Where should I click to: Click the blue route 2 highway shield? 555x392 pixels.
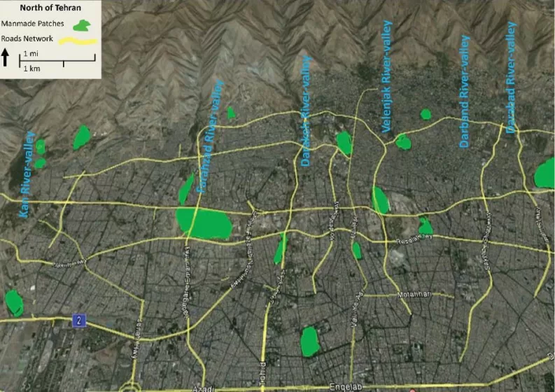pyautogui.click(x=80, y=321)
